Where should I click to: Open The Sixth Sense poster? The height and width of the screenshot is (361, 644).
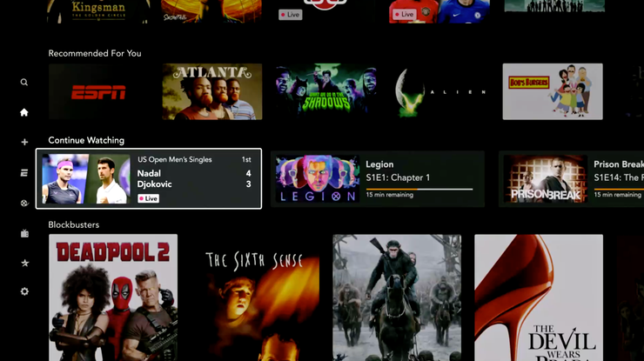(255, 297)
